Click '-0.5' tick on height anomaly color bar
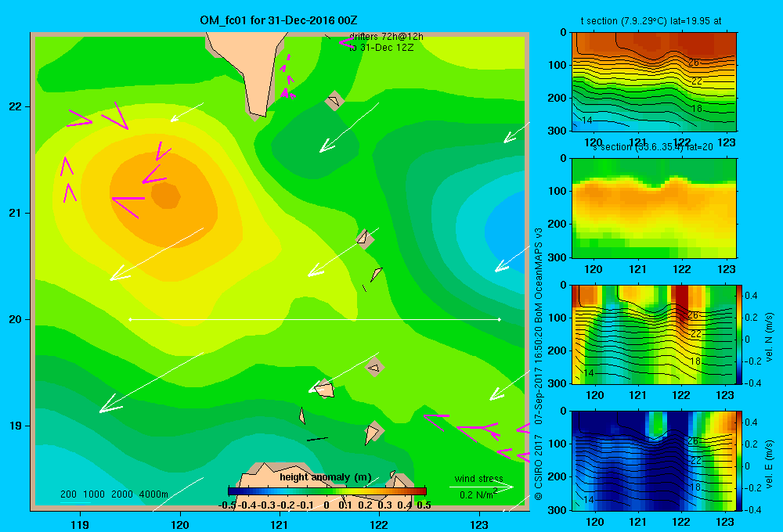 click(227, 505)
